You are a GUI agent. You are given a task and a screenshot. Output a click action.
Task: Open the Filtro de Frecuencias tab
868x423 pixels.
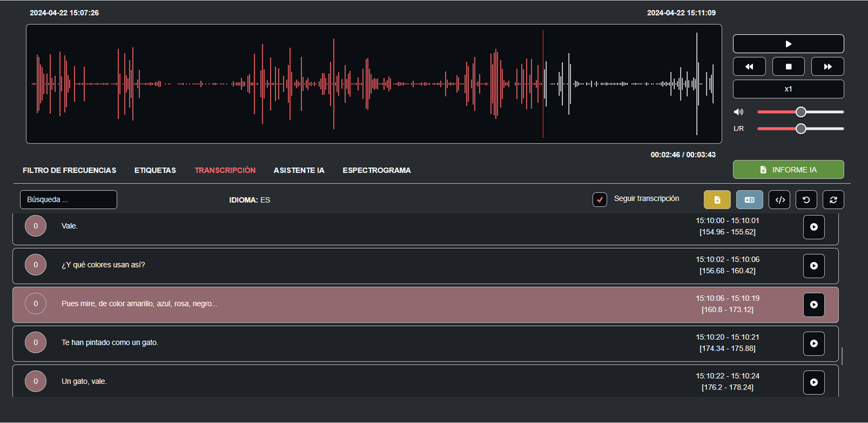(x=69, y=170)
